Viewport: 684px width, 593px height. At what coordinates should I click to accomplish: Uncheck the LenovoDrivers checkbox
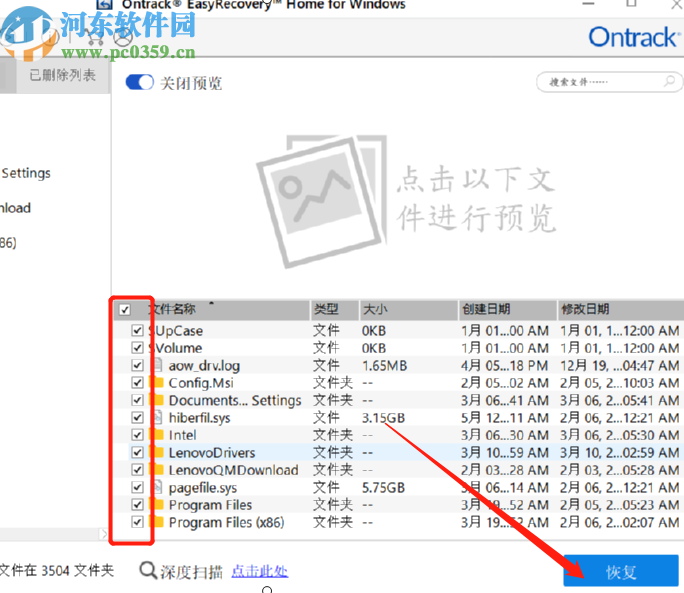coord(137,452)
